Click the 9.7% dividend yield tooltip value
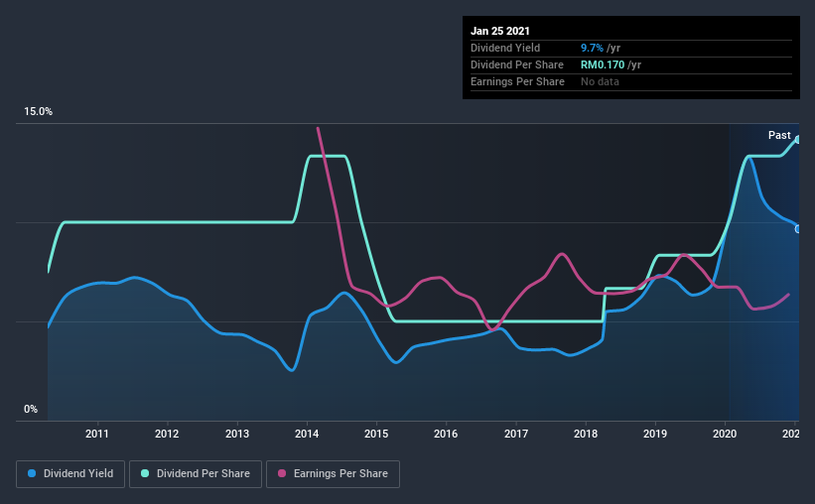 592,48
